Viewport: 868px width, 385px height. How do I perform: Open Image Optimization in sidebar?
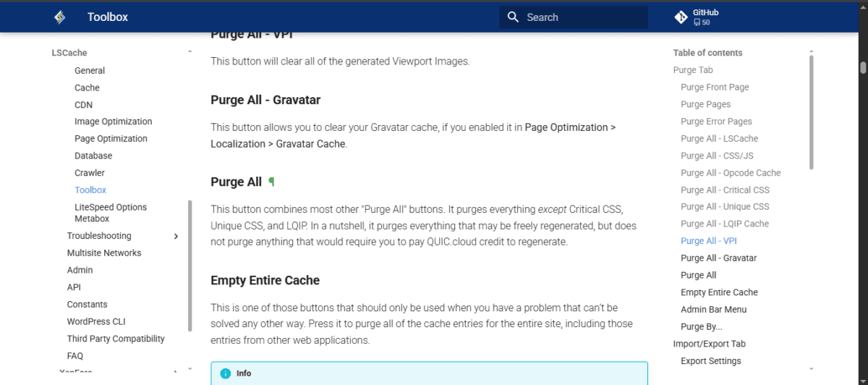(x=114, y=122)
